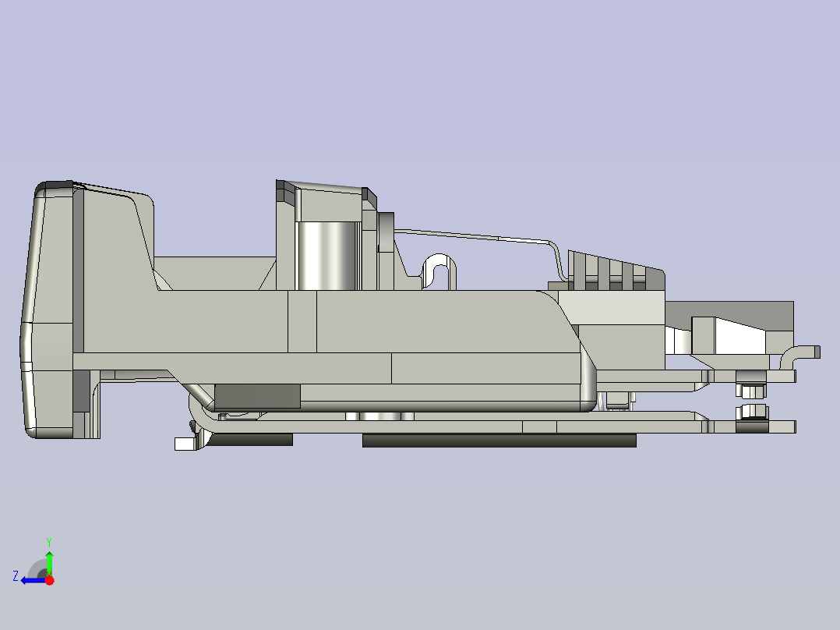Select the ribbed fin stack near the top right

tap(612, 273)
